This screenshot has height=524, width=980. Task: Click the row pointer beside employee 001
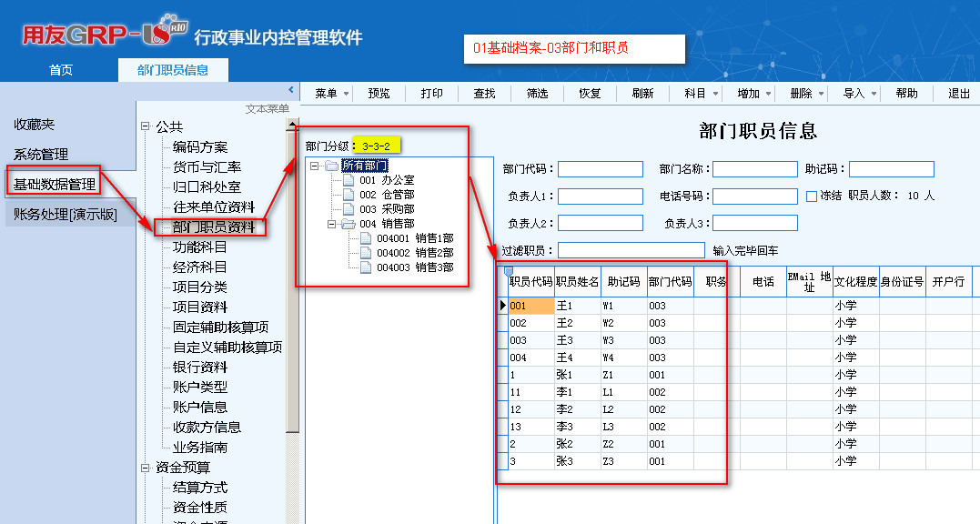503,306
